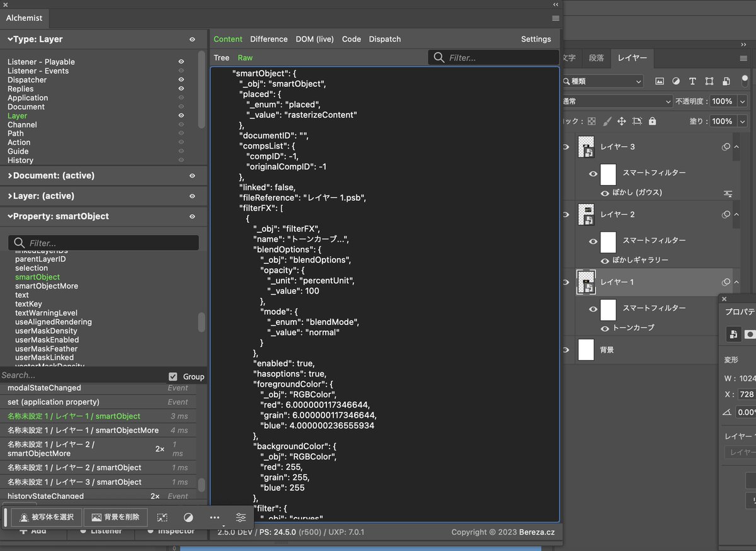Click レイヤー 3 smart filter mask thumbnail

[608, 173]
